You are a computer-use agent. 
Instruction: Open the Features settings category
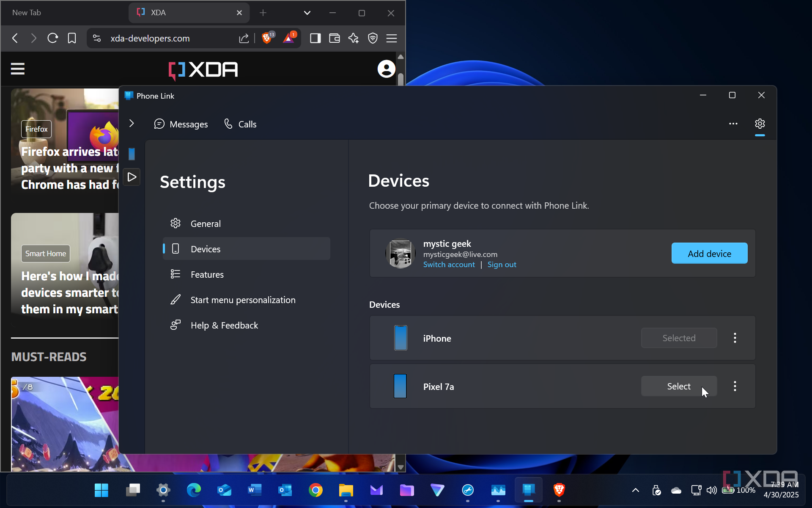tap(247, 274)
